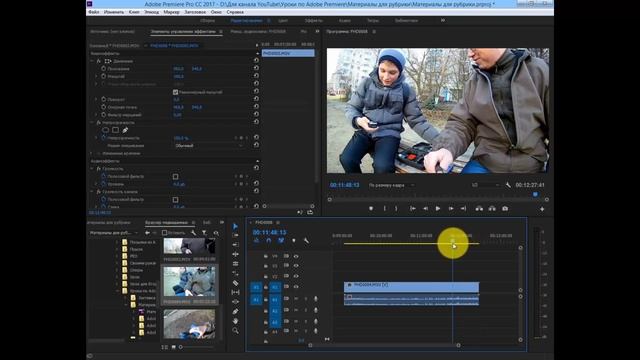This screenshot has width=640, height=360.
Task: Toggle Snap magnet in timeline
Action: [268, 240]
